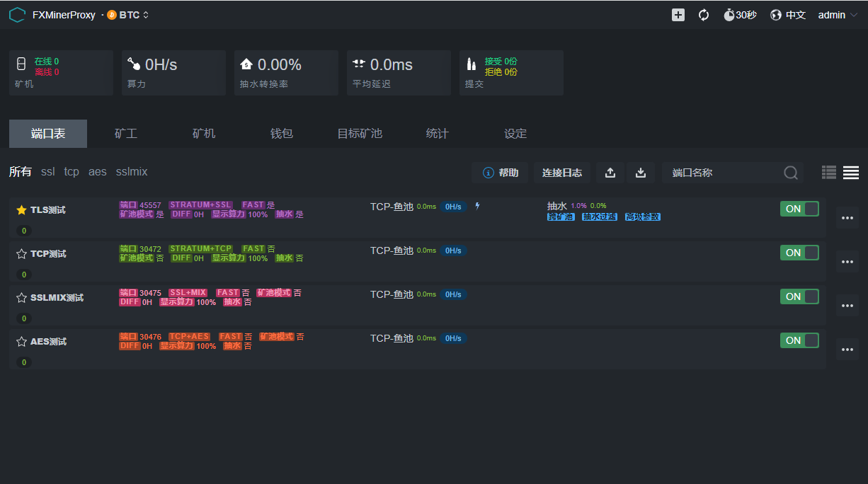Click the download import icon button

pyautogui.click(x=641, y=173)
